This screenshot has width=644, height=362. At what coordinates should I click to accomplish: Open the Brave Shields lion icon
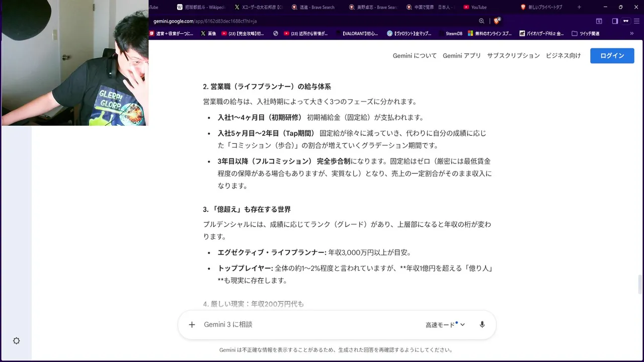497,21
